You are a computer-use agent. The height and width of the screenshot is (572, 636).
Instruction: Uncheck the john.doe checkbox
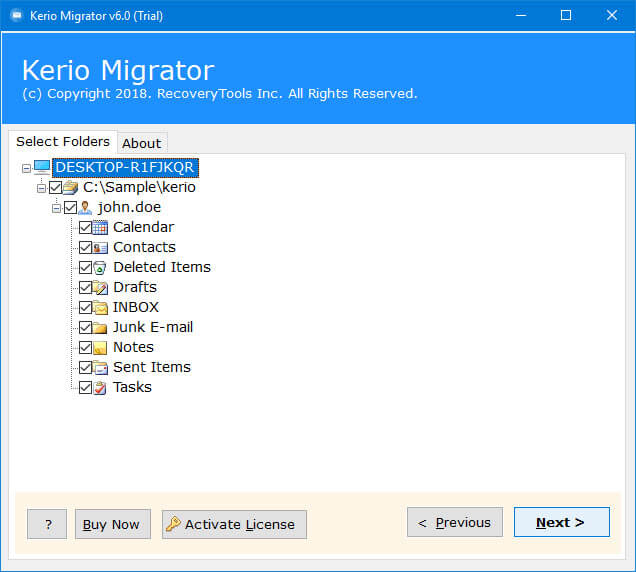pos(71,208)
